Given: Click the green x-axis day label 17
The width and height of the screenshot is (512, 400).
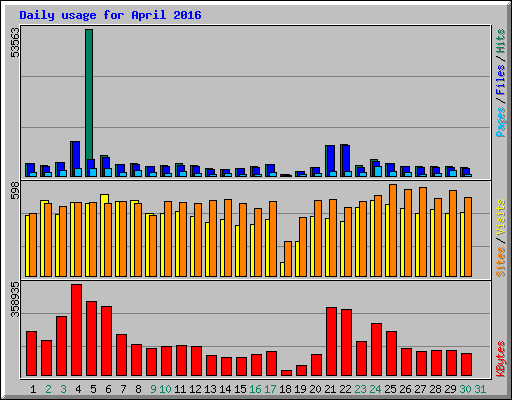Looking at the screenshot, I should point(270,389).
